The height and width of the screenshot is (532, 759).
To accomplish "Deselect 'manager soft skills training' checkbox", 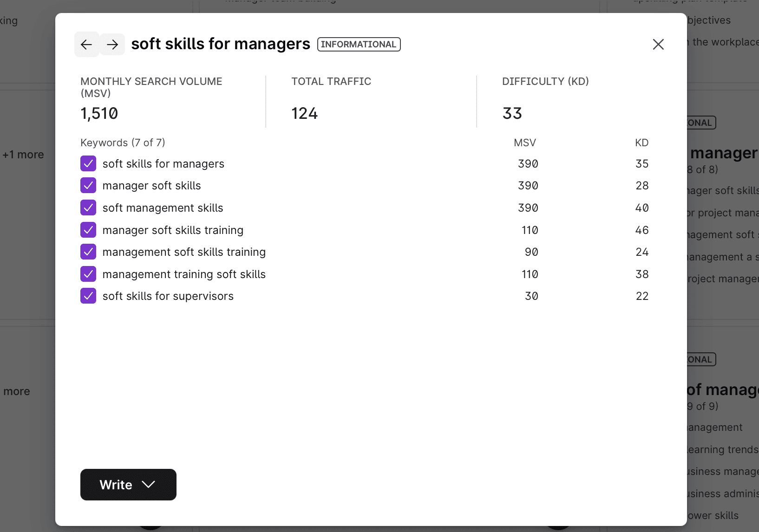I will pos(88,230).
